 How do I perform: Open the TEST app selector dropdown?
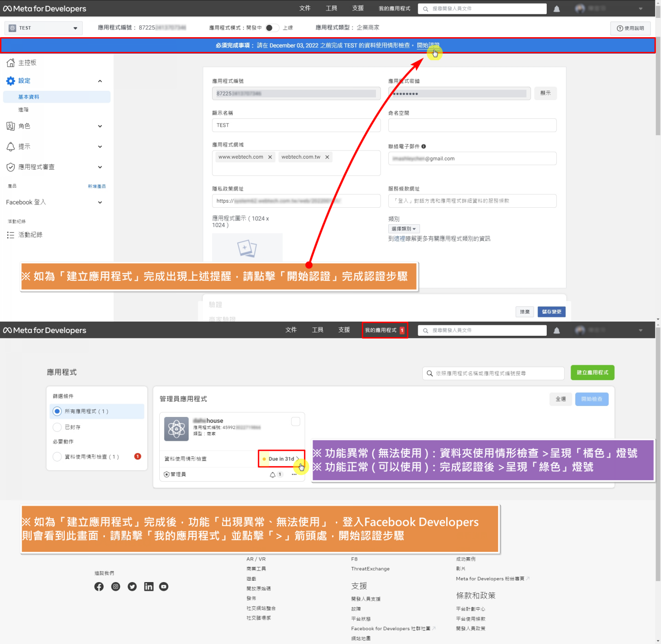(44, 28)
